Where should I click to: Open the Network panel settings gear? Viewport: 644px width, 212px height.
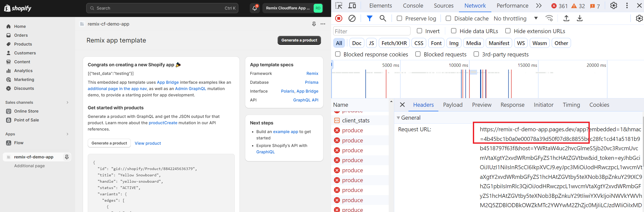(639, 18)
